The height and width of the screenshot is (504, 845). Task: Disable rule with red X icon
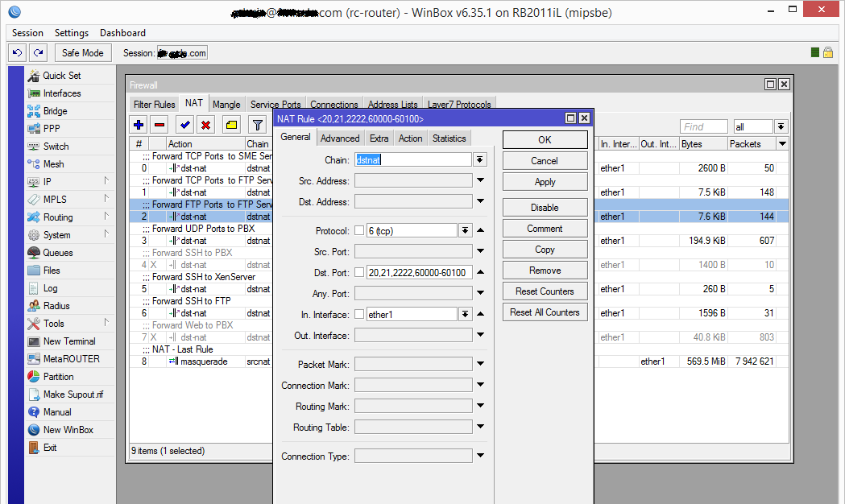coord(205,125)
